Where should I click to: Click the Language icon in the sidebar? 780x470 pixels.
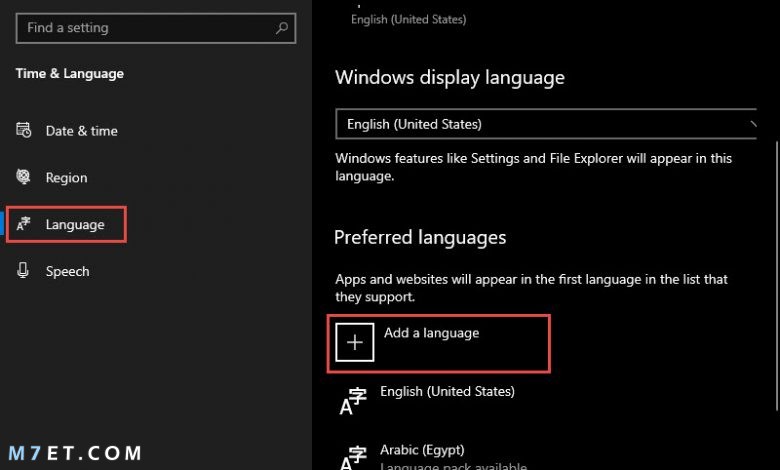pos(23,224)
